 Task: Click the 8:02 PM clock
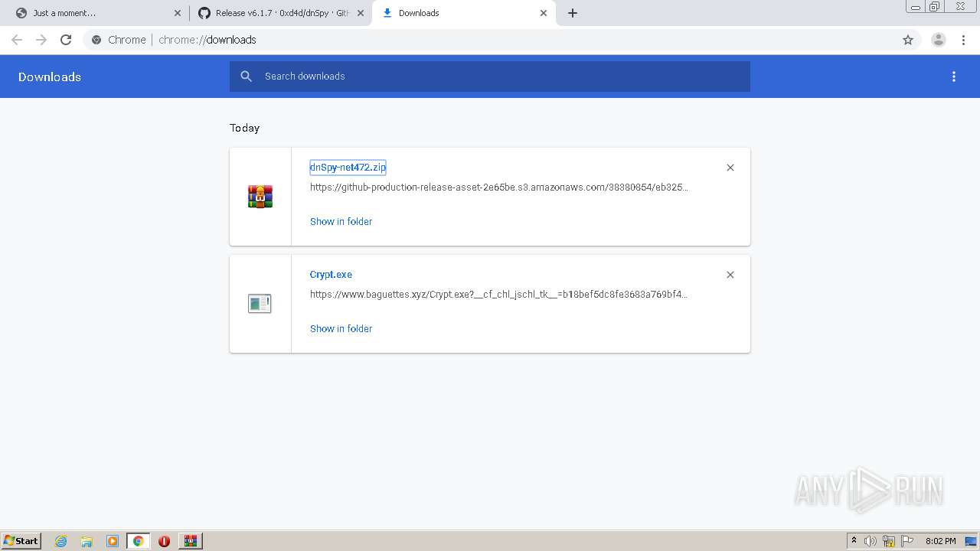tap(940, 541)
